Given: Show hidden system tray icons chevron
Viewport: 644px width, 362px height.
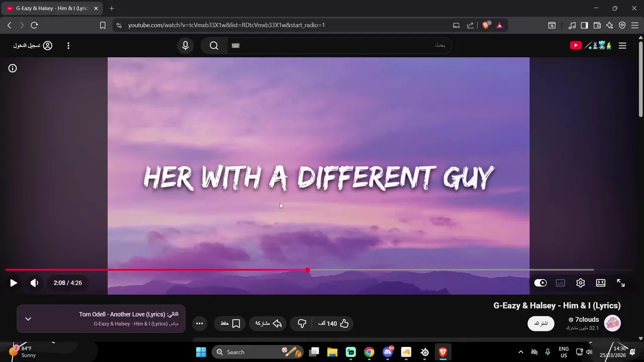Looking at the screenshot, I should click(521, 352).
